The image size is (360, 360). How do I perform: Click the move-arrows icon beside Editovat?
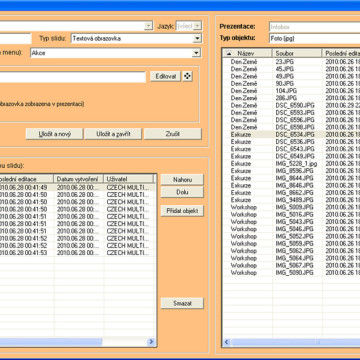pyautogui.click(x=188, y=76)
